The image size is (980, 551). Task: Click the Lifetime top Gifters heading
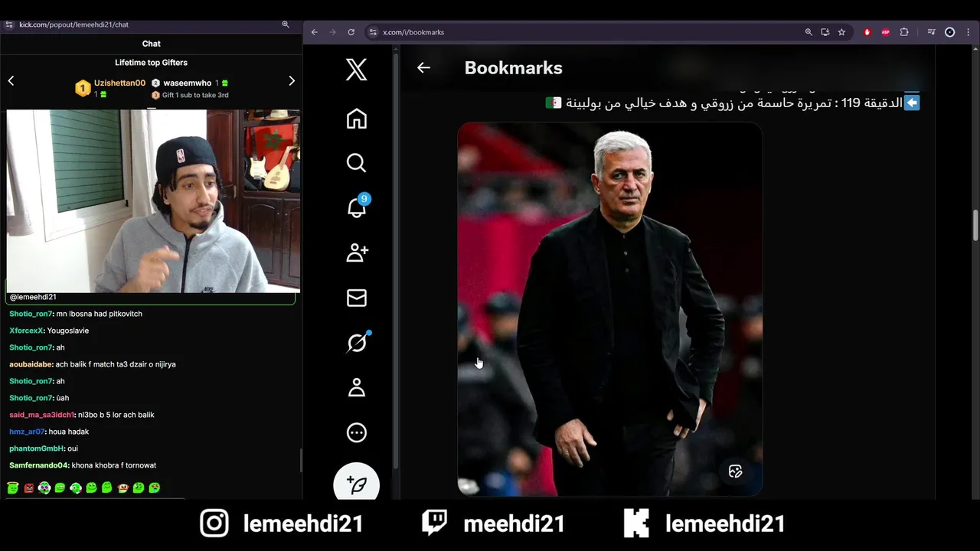151,63
